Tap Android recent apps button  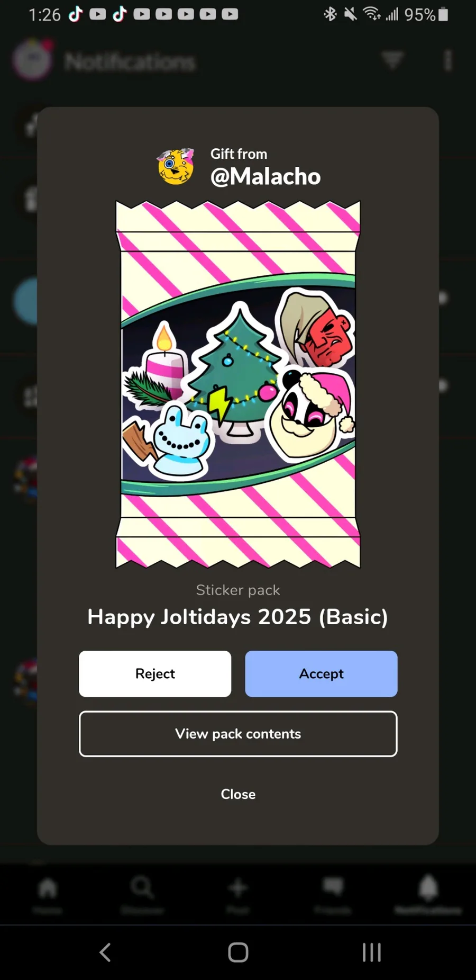(x=372, y=952)
